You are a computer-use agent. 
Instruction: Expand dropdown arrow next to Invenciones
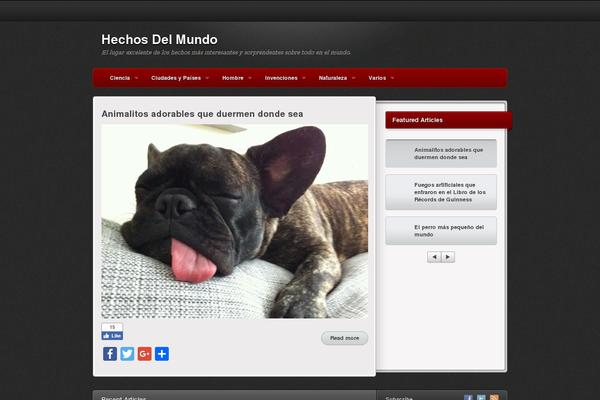(x=304, y=78)
